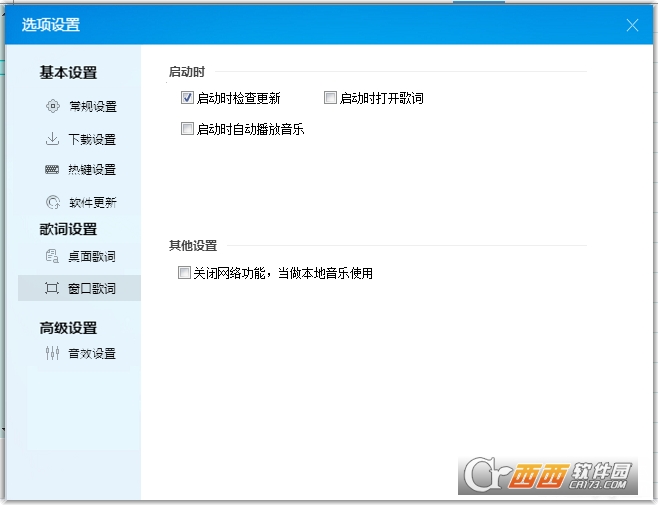Uncheck the 启动时检查更新 checkbox
The height and width of the screenshot is (505, 658).
pyautogui.click(x=187, y=98)
